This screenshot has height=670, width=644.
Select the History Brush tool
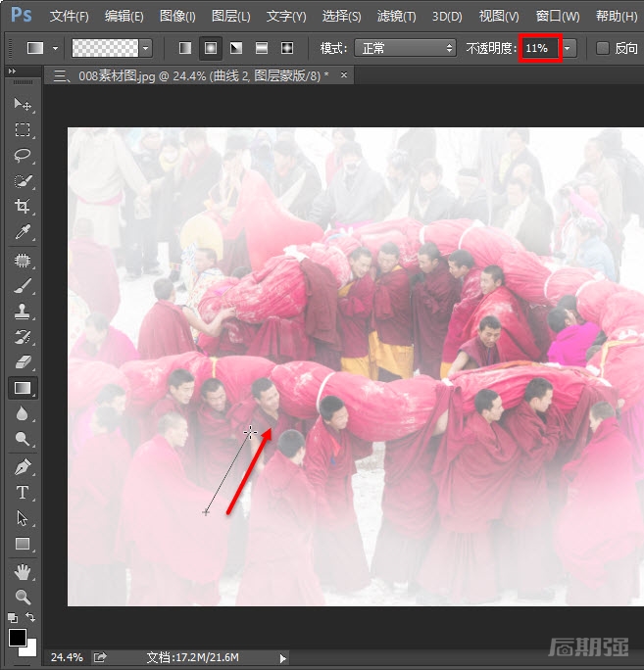[x=23, y=337]
